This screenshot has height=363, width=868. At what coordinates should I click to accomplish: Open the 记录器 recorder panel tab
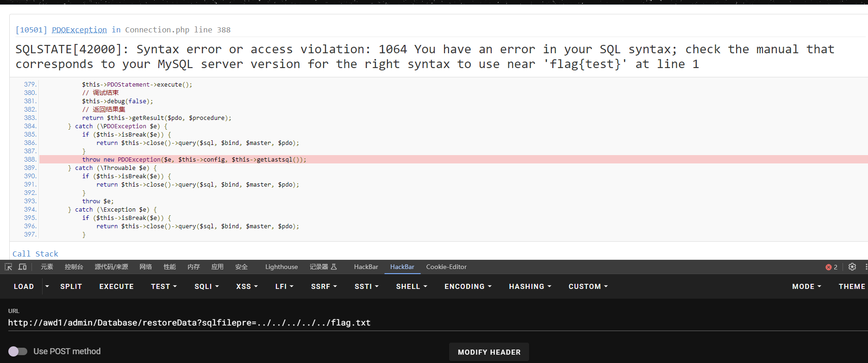[x=323, y=267]
